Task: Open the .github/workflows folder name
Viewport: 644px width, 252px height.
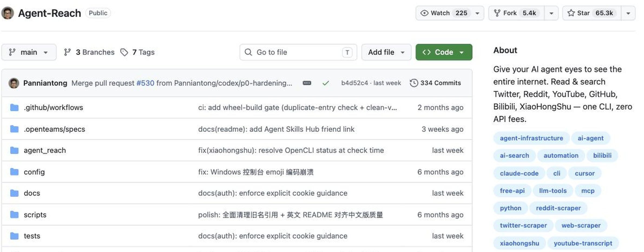Action: coord(53,108)
